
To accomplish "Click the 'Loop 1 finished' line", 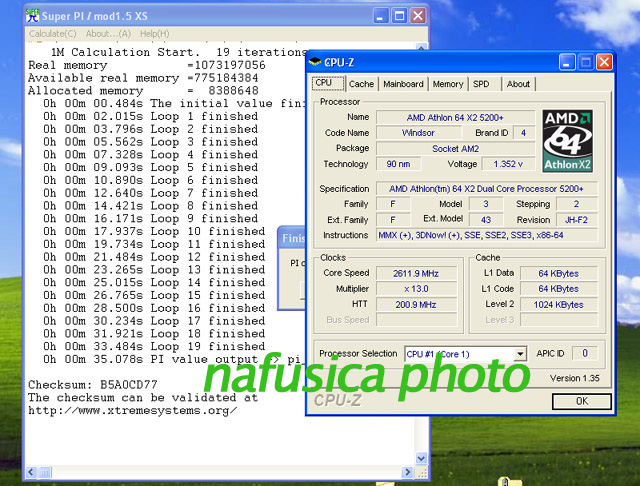I will 151,116.
